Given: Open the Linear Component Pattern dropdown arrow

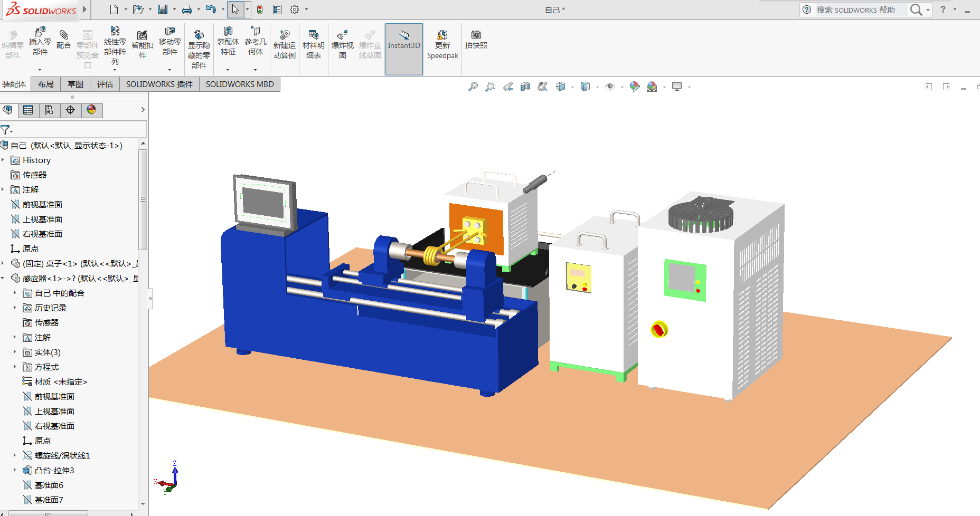Looking at the screenshot, I should (x=115, y=70).
